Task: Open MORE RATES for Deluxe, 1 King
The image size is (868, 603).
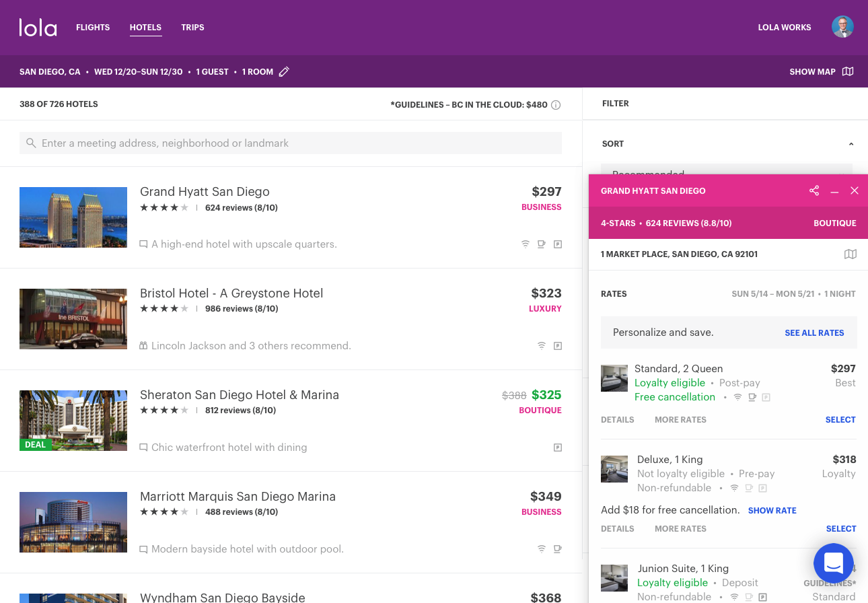Action: pos(680,529)
